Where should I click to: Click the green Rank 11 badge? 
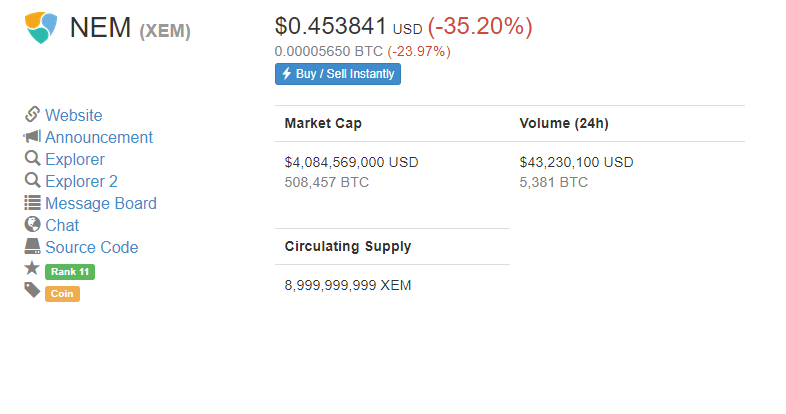click(x=70, y=272)
